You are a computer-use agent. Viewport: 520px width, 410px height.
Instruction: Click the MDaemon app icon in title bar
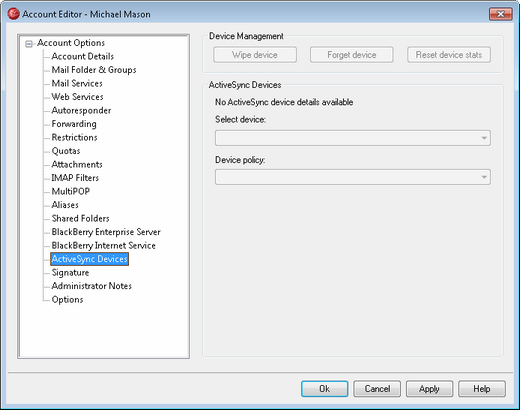coord(13,14)
